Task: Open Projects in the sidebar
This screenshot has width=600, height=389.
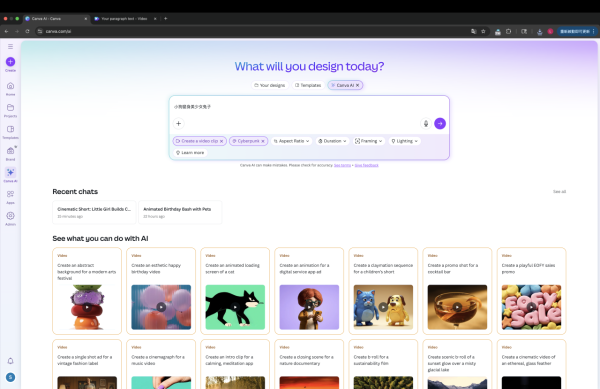Action: tap(10, 110)
